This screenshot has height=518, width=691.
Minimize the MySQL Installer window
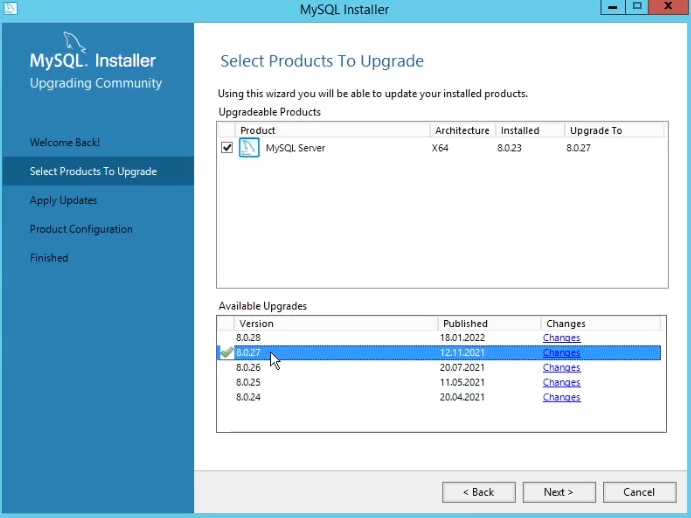(613, 7)
